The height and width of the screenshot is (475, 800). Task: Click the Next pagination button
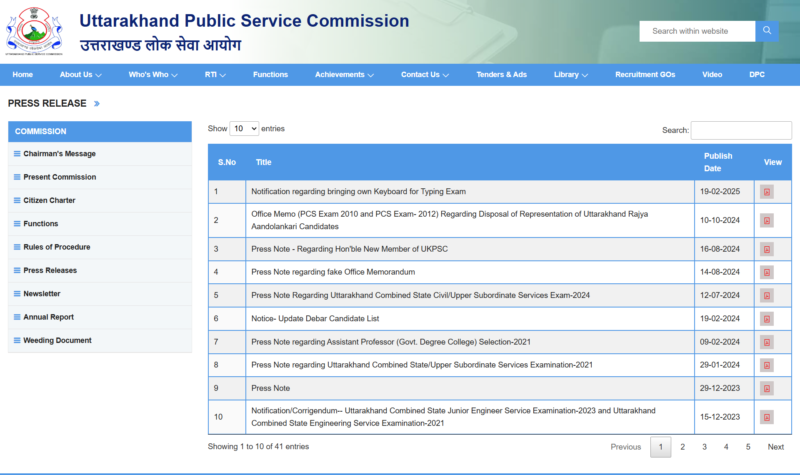tap(775, 447)
